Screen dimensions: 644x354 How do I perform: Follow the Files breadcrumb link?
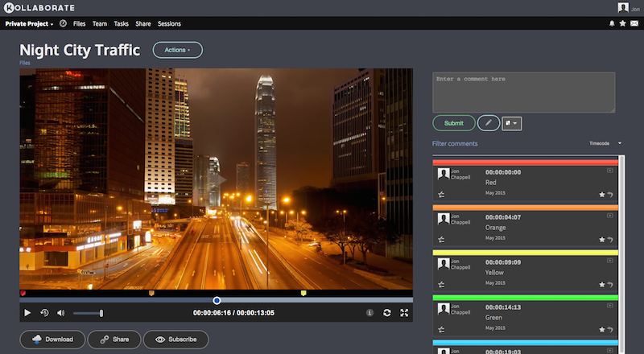[x=25, y=63]
